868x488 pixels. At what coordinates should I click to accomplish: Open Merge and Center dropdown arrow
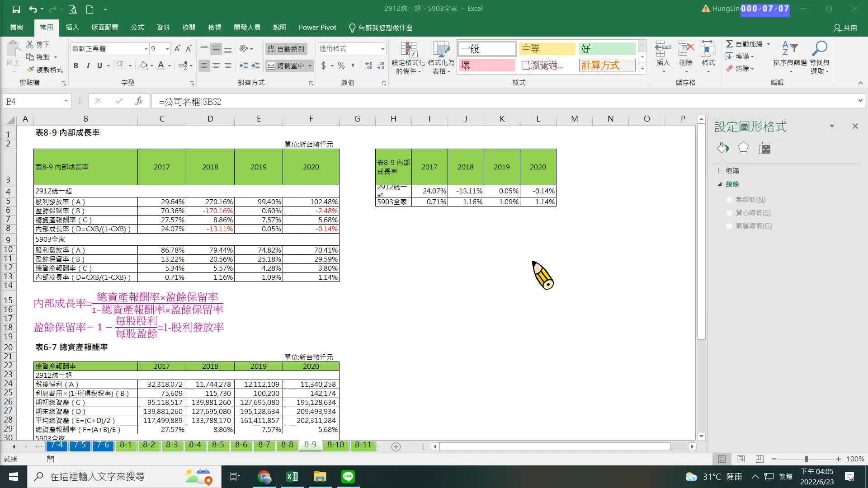310,66
